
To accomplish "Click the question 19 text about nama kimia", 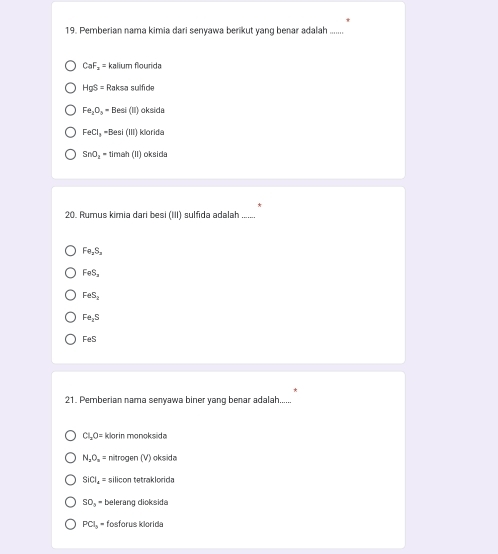I will point(204,31).
